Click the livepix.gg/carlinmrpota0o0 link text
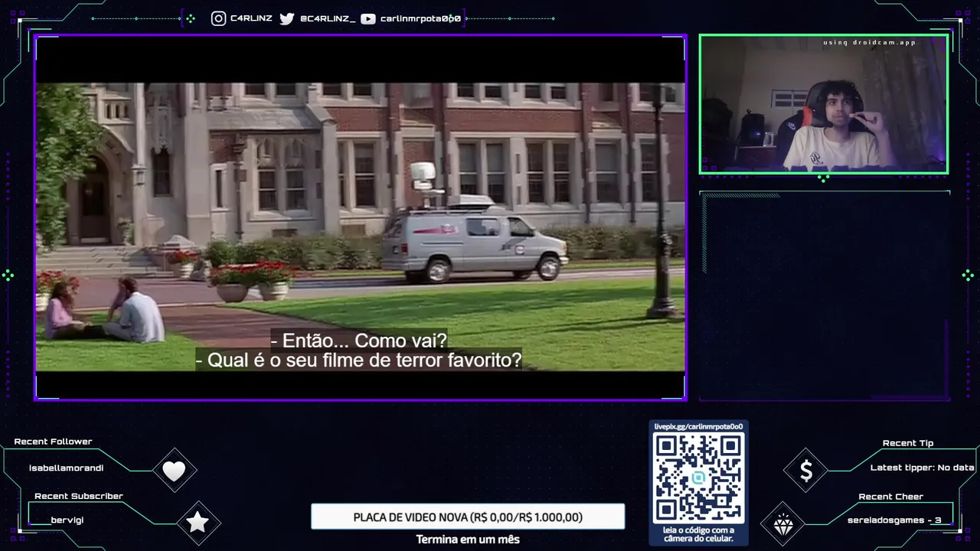The width and height of the screenshot is (980, 551). pyautogui.click(x=698, y=426)
